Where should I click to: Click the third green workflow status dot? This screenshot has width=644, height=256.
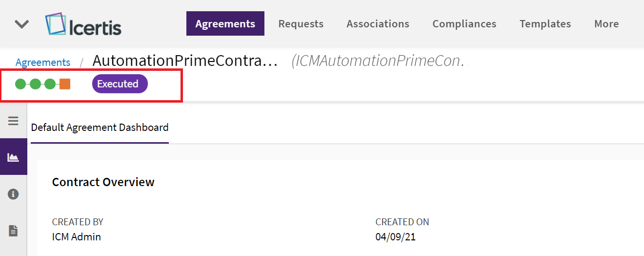tap(50, 84)
